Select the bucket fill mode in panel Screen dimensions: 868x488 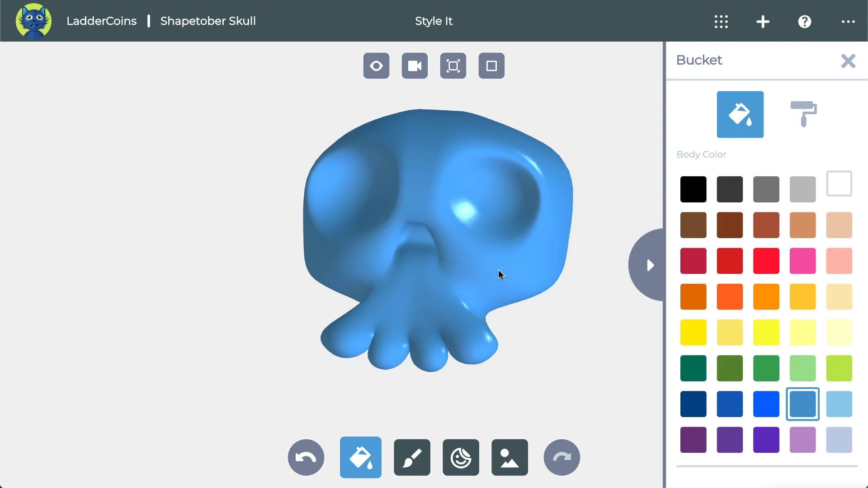click(740, 114)
